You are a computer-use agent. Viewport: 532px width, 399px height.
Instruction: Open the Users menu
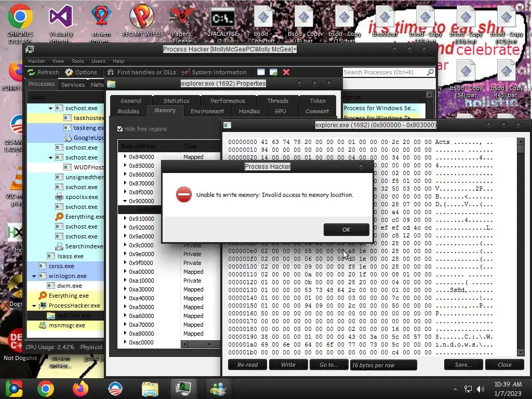tap(98, 61)
